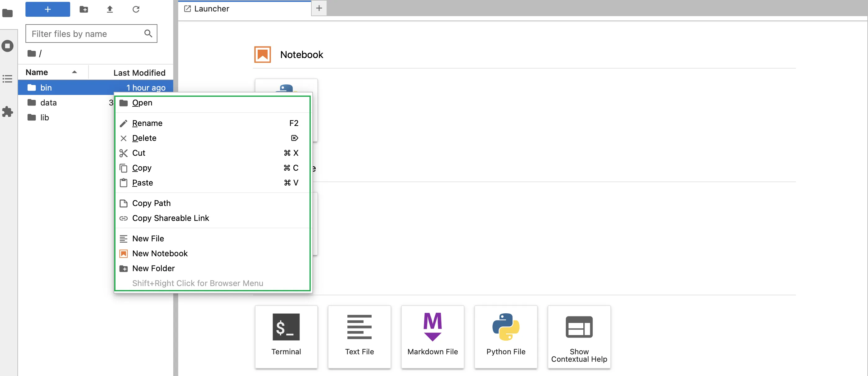Click the search magnifier in filter box

click(148, 34)
